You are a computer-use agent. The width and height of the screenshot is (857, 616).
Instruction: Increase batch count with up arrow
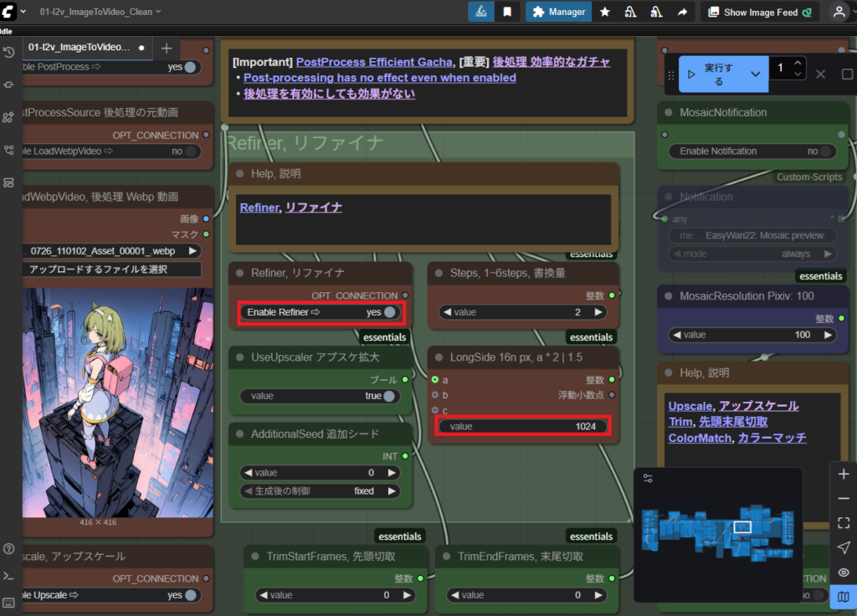tap(798, 63)
